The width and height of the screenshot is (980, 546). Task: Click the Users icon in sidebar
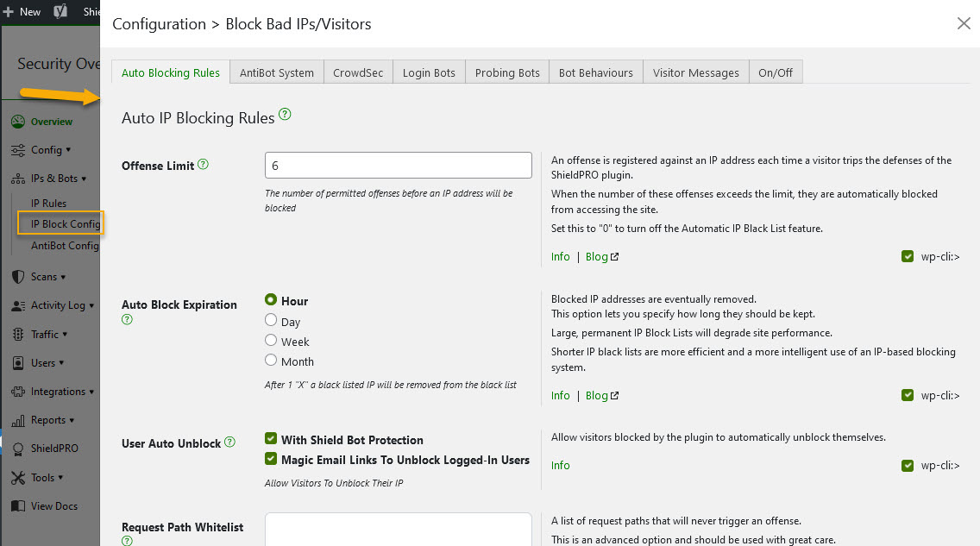click(x=18, y=363)
